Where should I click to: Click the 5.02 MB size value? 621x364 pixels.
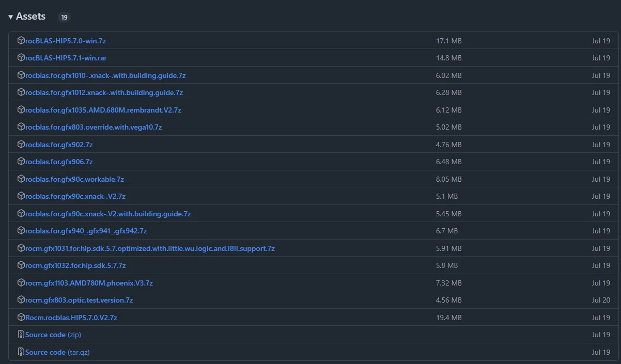tap(449, 127)
